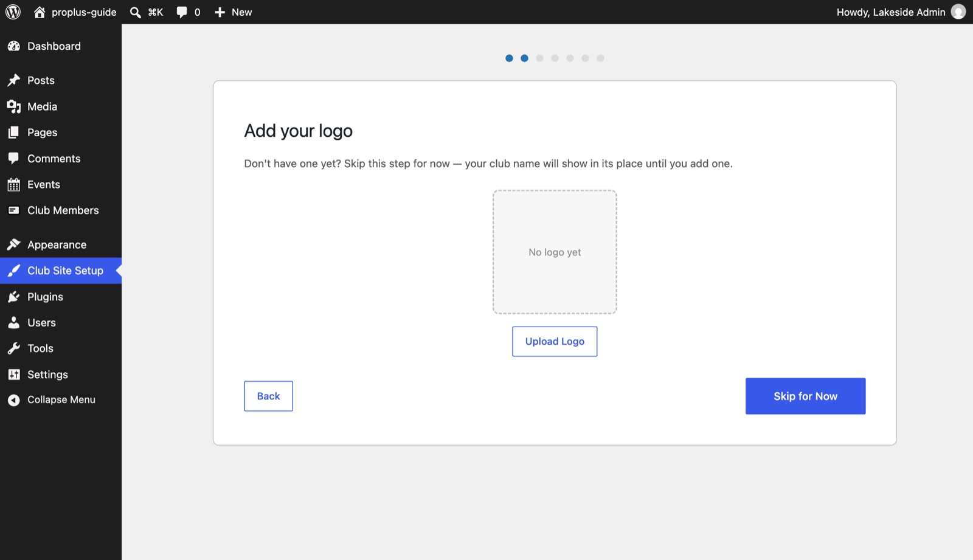Viewport: 973px width, 560px height.
Task: Click the Skip for Now button
Action: coord(805,396)
